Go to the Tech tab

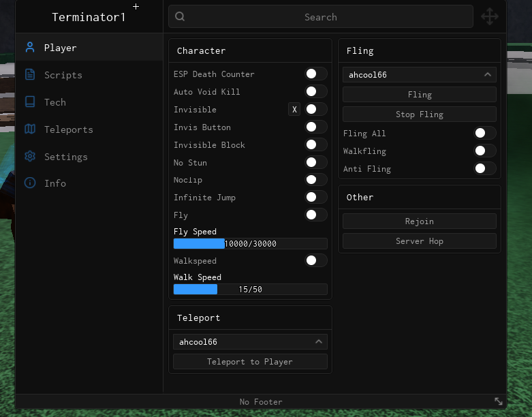click(x=89, y=102)
